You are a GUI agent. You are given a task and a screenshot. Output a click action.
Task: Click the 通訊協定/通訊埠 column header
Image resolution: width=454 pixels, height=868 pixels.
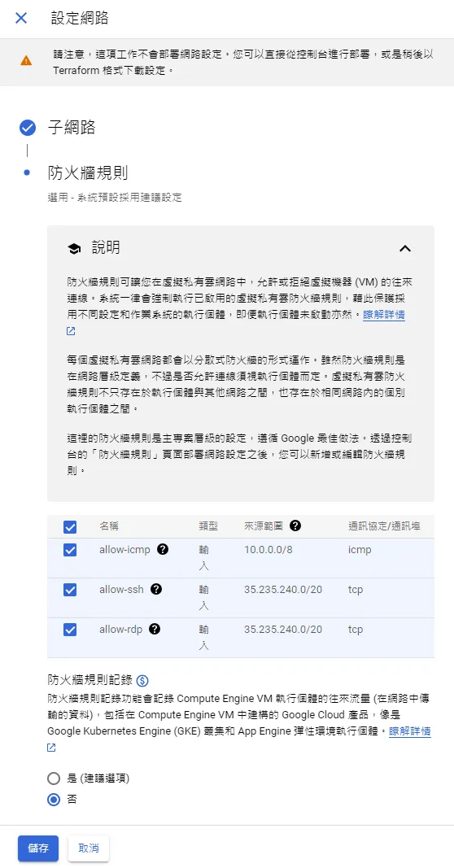coord(384,526)
